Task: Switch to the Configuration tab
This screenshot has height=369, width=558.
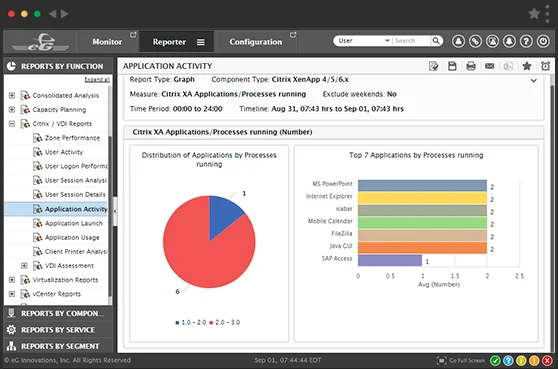Action: pyautogui.click(x=256, y=42)
